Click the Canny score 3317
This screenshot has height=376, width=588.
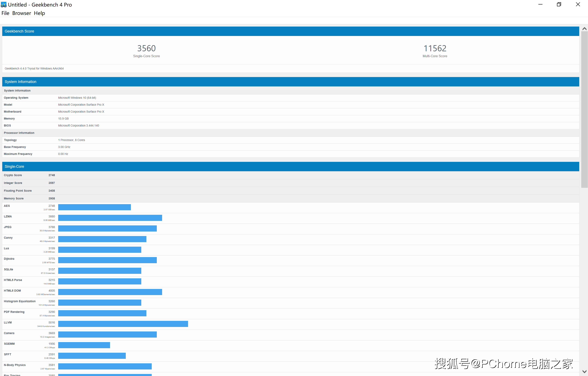[x=52, y=238]
